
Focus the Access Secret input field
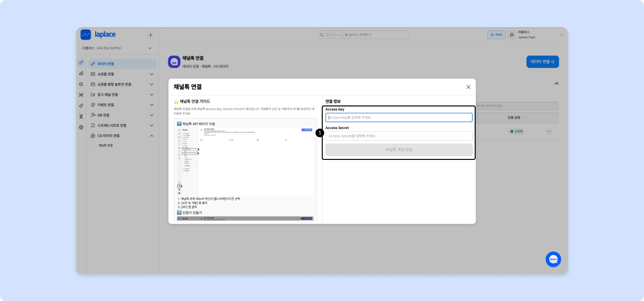(399, 136)
